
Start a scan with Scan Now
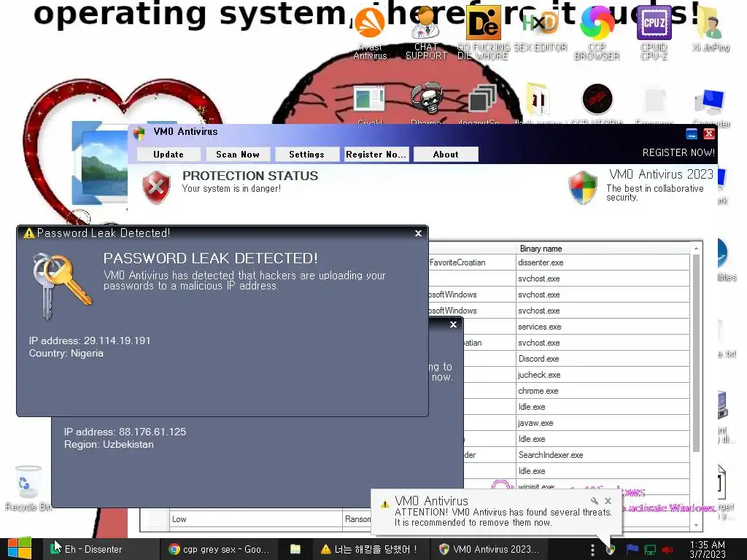click(x=238, y=155)
